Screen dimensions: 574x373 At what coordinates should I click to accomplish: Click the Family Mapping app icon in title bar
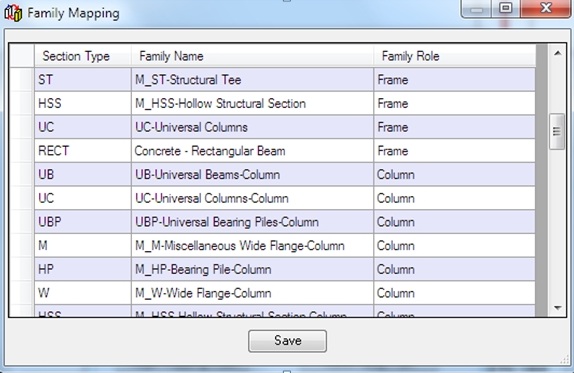point(13,14)
